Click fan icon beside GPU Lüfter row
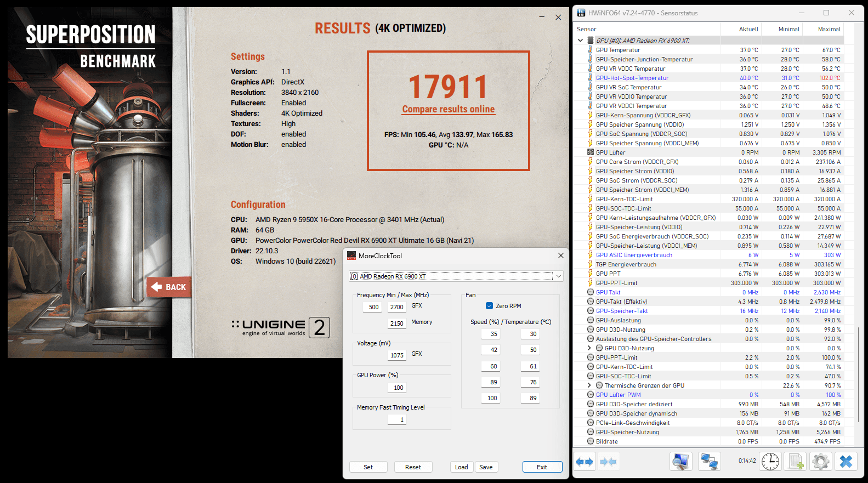The height and width of the screenshot is (483, 868). (591, 152)
